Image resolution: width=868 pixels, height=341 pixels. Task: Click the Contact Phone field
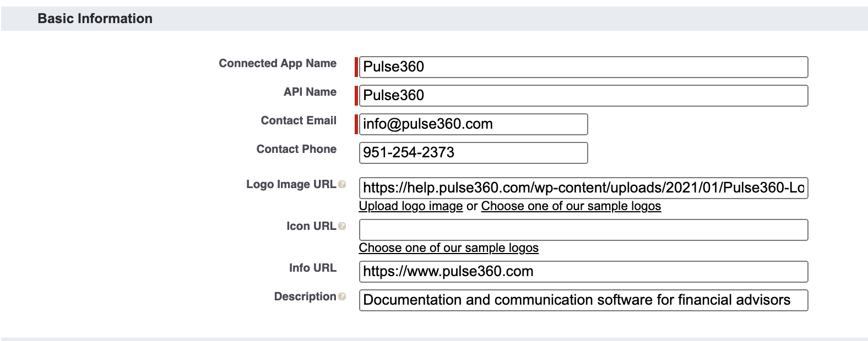pyautogui.click(x=473, y=153)
